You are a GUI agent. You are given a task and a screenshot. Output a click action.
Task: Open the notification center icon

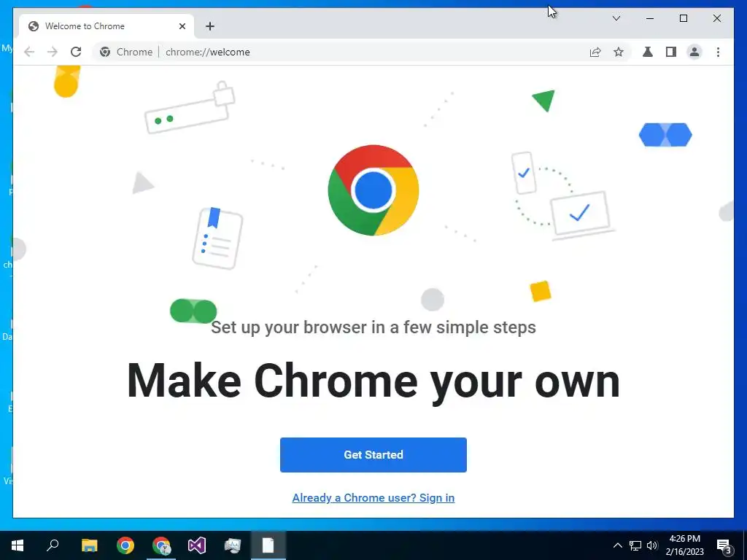[724, 545]
